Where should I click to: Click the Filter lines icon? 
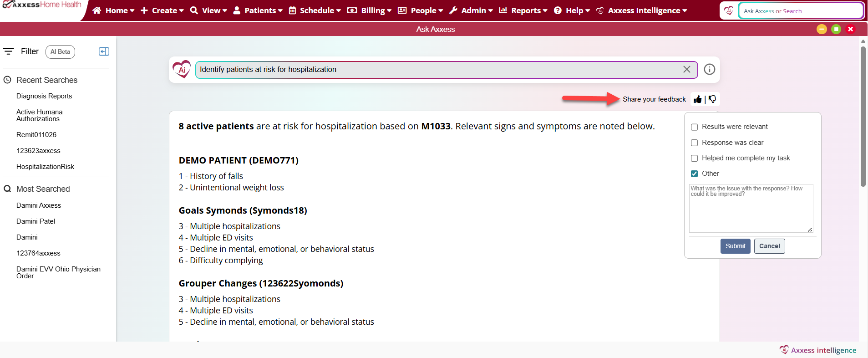(x=9, y=51)
